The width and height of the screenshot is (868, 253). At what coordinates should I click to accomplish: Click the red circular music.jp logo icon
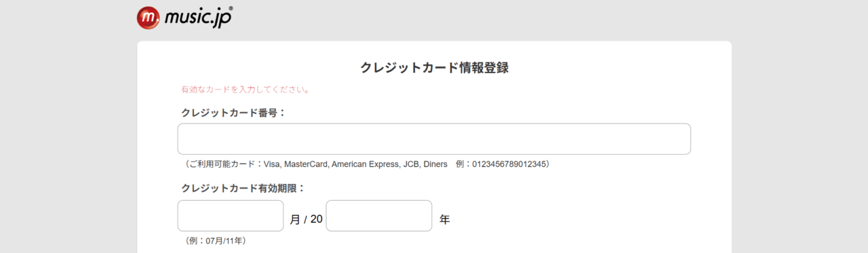click(x=148, y=18)
